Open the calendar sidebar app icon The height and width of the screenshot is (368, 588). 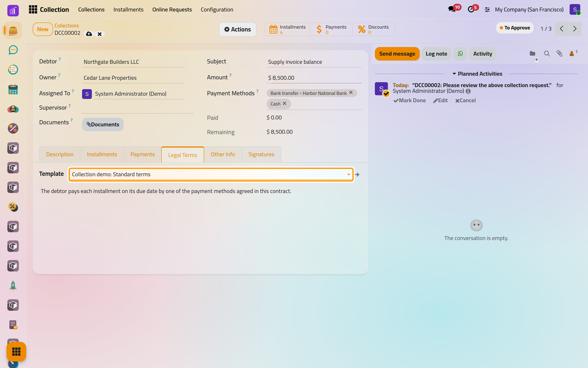coord(13,89)
